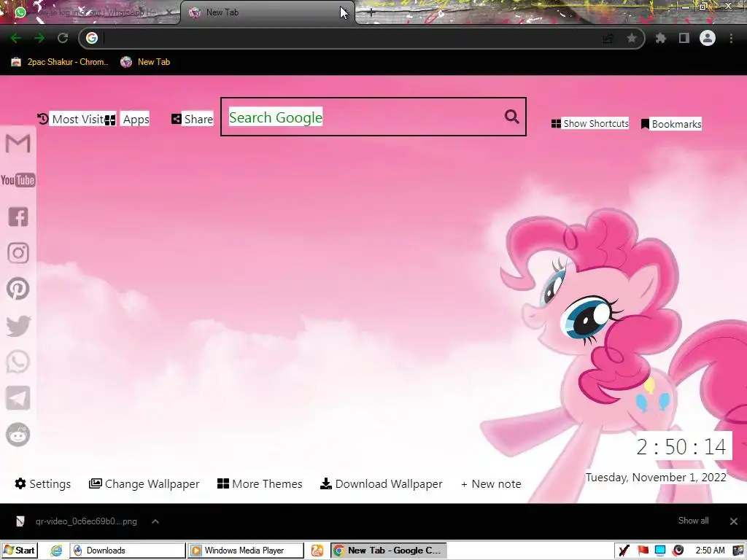Click the date Tuesday, November 1, 2022
Viewport: 747px width, 560px height.
coord(656,477)
